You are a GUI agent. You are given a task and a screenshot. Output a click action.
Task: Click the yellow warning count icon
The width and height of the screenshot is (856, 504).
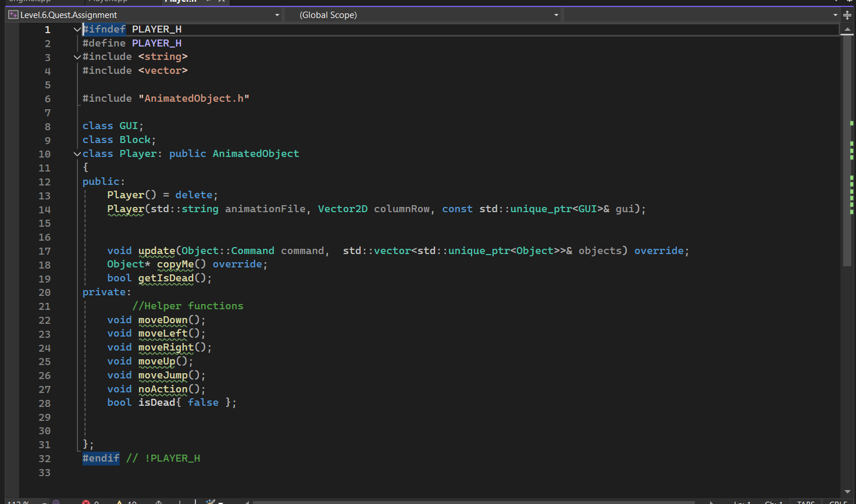[x=120, y=502]
